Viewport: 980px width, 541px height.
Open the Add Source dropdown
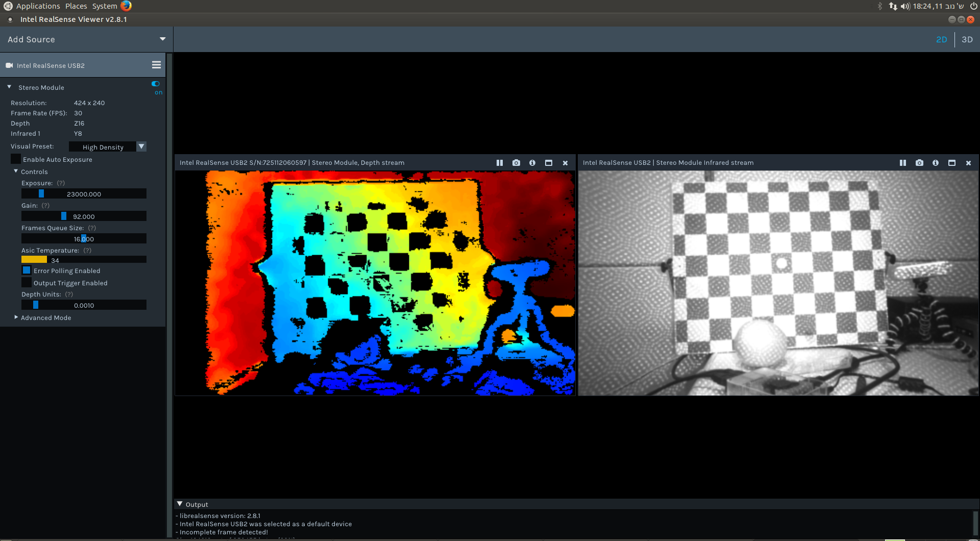[x=162, y=39]
